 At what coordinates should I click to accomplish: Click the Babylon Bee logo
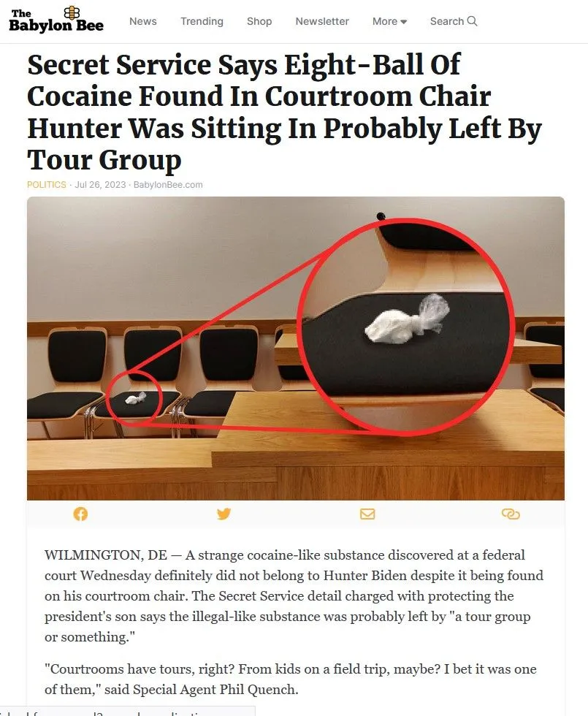tap(56, 20)
